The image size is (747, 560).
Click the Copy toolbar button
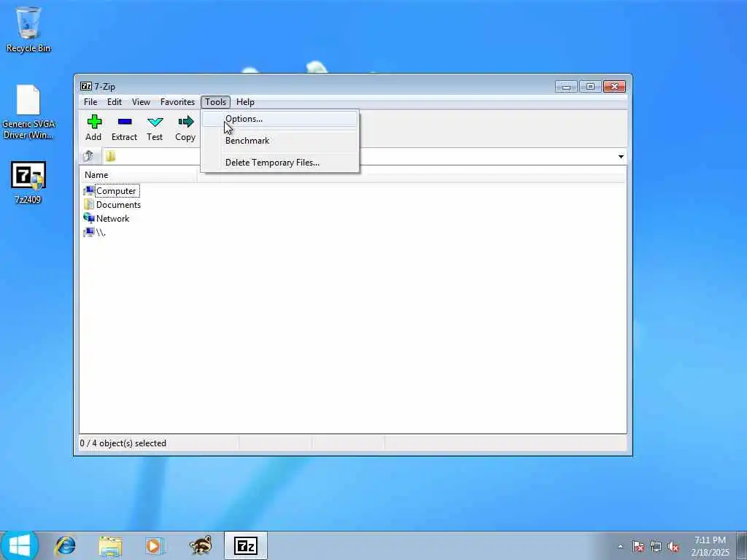point(185,128)
